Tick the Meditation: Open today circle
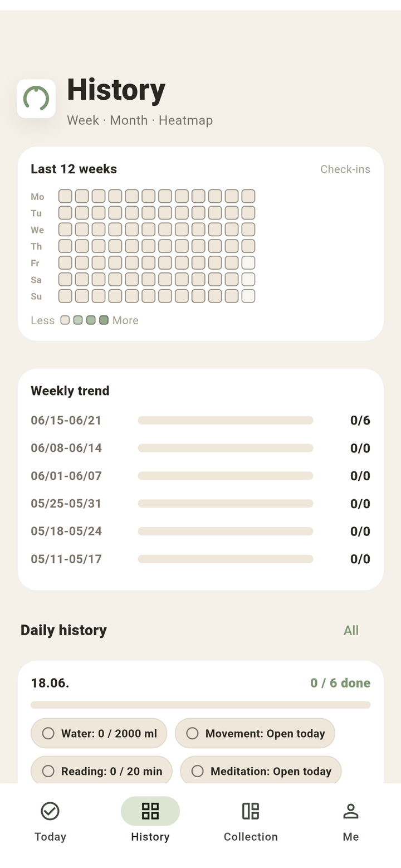Screen dimensions: 401x868 197,771
